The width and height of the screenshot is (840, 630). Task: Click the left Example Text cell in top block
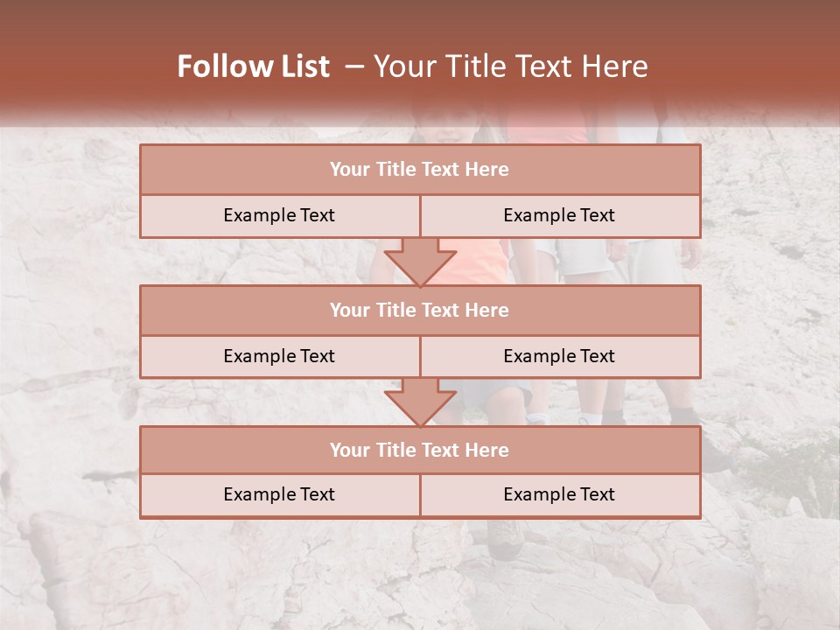click(280, 216)
